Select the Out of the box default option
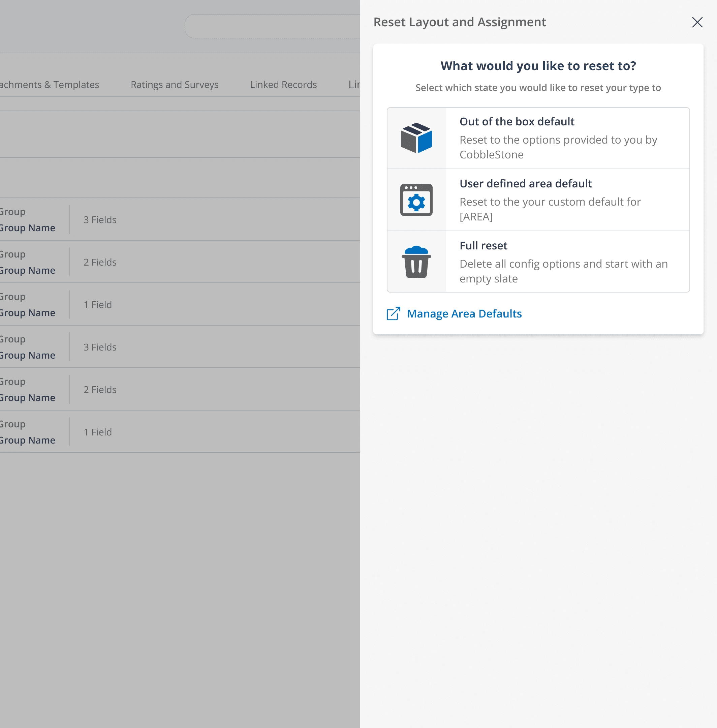This screenshot has width=717, height=728. point(517,122)
